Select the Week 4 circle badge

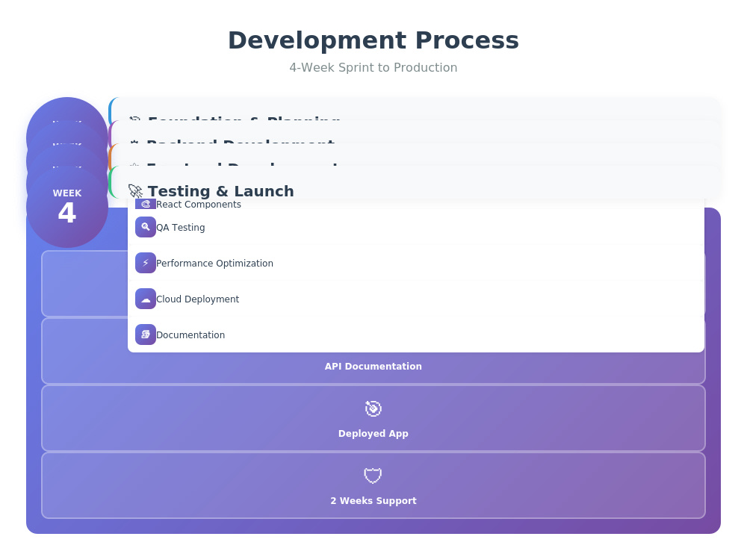(x=67, y=206)
